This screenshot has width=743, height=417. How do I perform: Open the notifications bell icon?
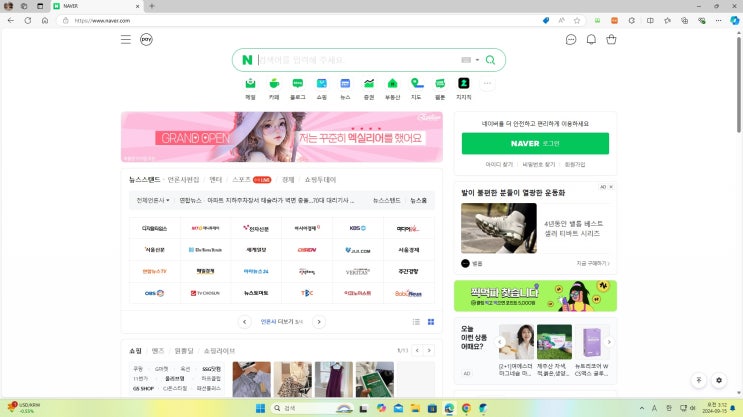pyautogui.click(x=591, y=39)
